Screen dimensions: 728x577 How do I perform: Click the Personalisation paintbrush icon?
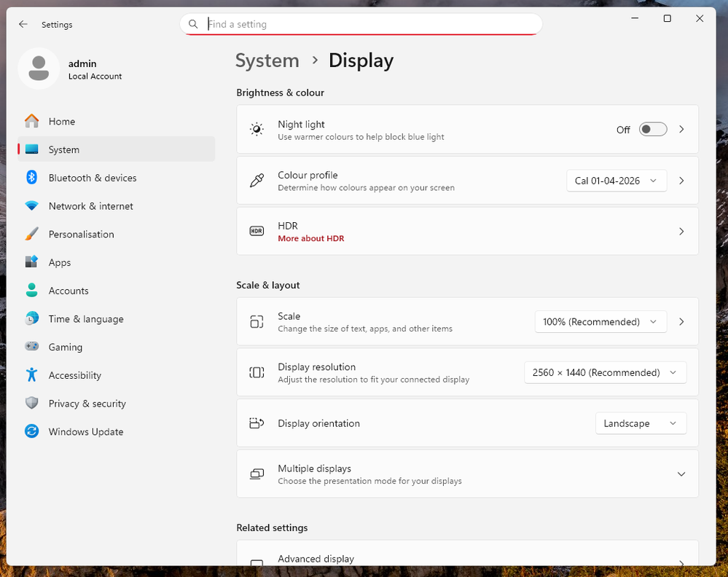(x=31, y=235)
